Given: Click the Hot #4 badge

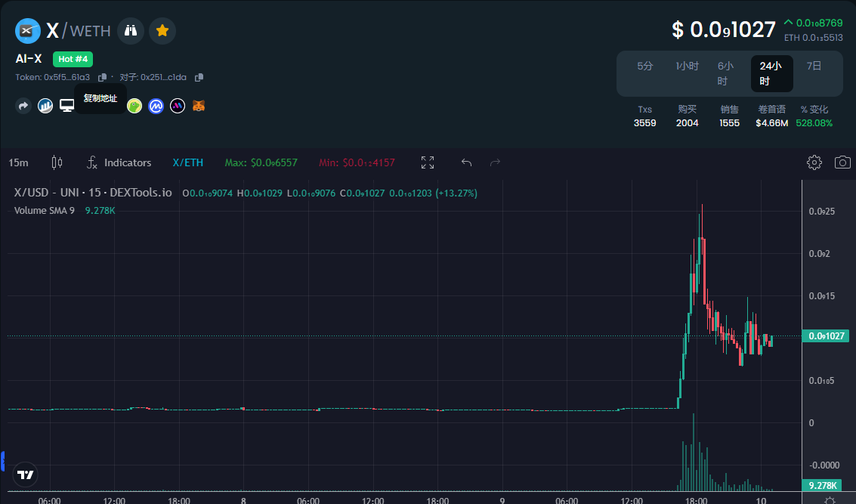Looking at the screenshot, I should [x=73, y=59].
